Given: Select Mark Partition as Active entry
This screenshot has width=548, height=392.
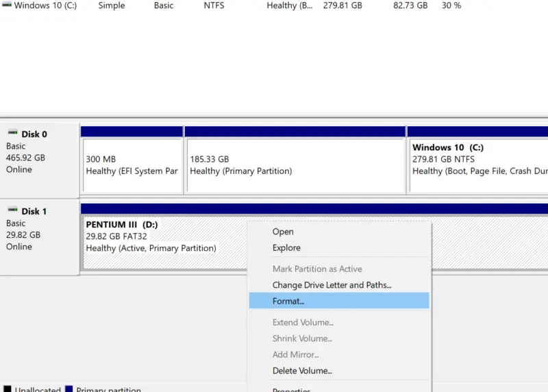Looking at the screenshot, I should coord(339,269).
